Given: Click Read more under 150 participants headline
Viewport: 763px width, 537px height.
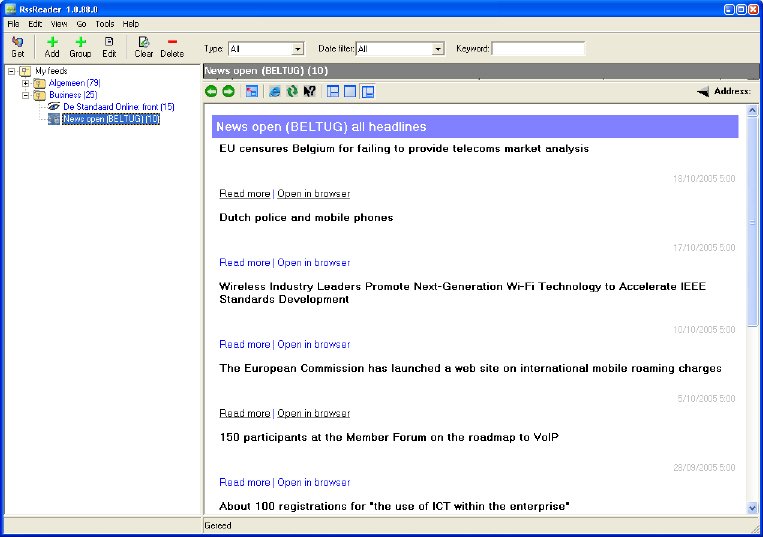Looking at the screenshot, I should tap(244, 483).
